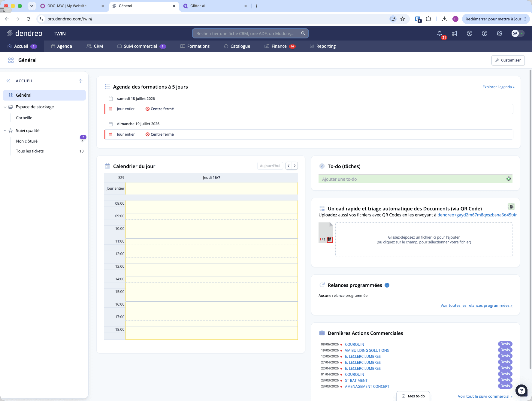532x401 pixels.
Task: Open the announcements megaphone icon
Action: [x=455, y=34]
